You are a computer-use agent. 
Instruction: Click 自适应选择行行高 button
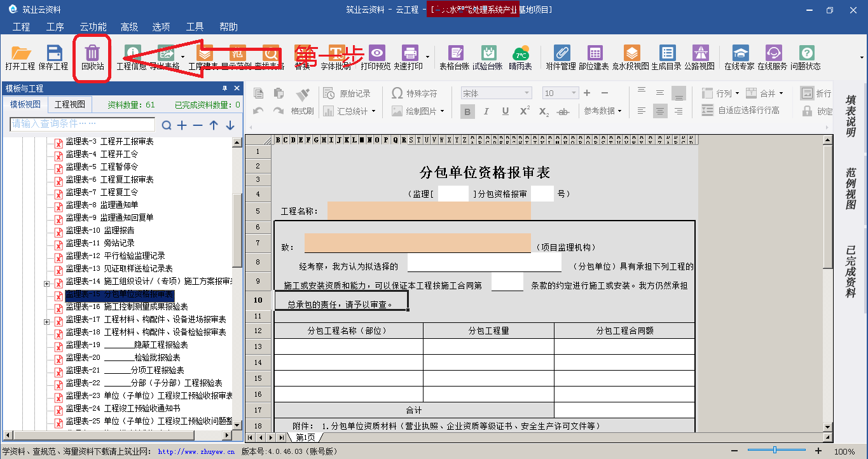740,111
